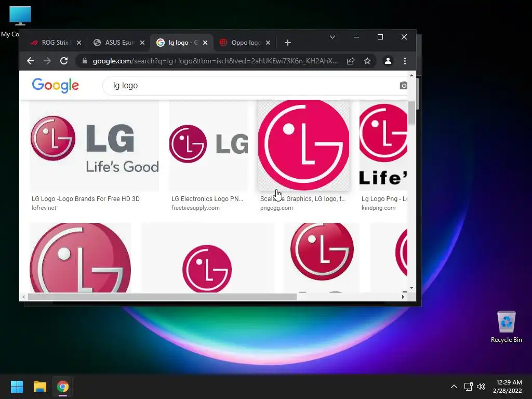Close the Oppo logo tab
532x399 pixels.
coord(268,43)
